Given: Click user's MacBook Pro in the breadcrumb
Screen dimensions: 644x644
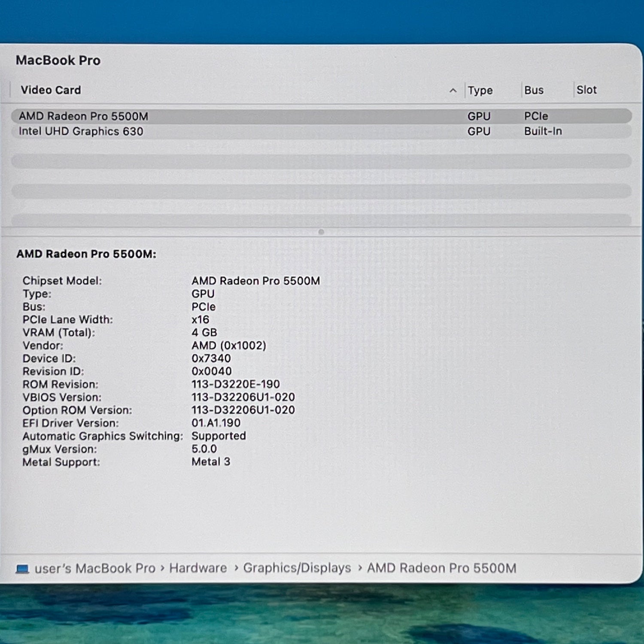Looking at the screenshot, I should pos(94,568).
